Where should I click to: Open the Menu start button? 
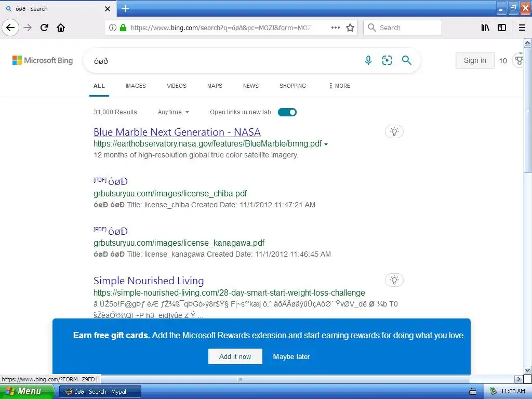click(x=26, y=392)
